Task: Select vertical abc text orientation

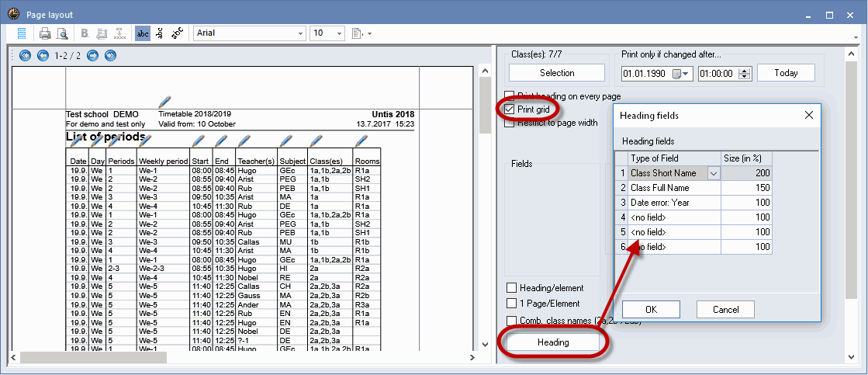Action: [160, 33]
